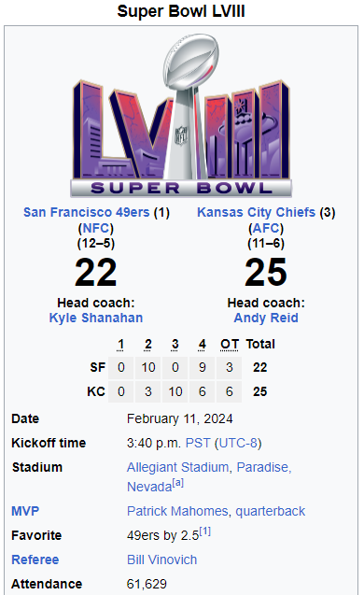The width and height of the screenshot is (364, 595).
Task: Click the PST time zone link
Action: 198,443
